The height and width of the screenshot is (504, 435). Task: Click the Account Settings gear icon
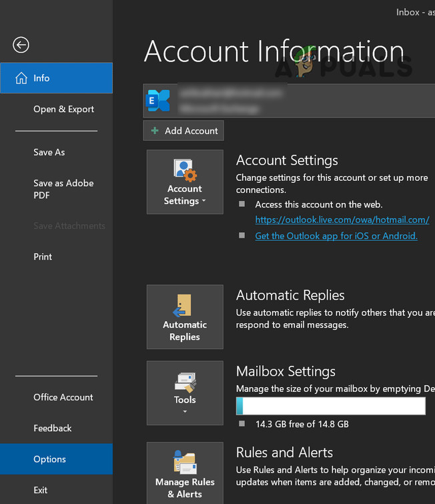185,170
